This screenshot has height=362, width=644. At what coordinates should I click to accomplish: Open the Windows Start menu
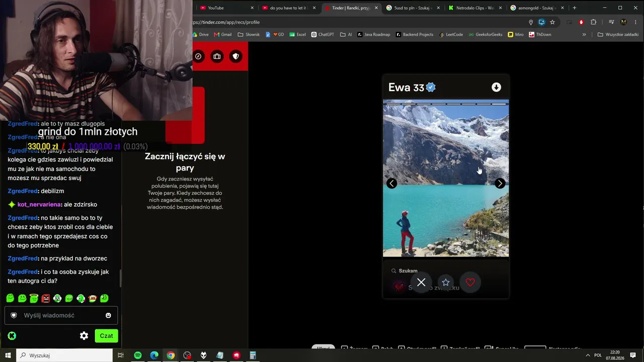(x=8, y=355)
